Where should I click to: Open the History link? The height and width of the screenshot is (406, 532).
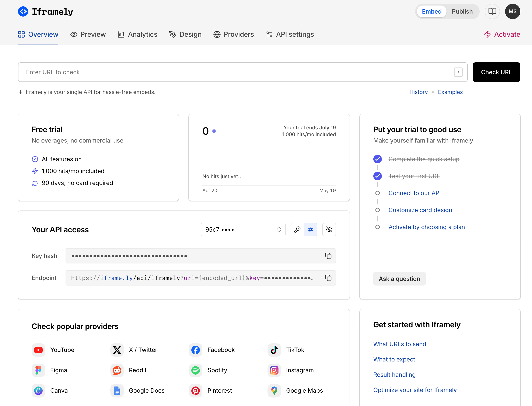click(x=419, y=92)
